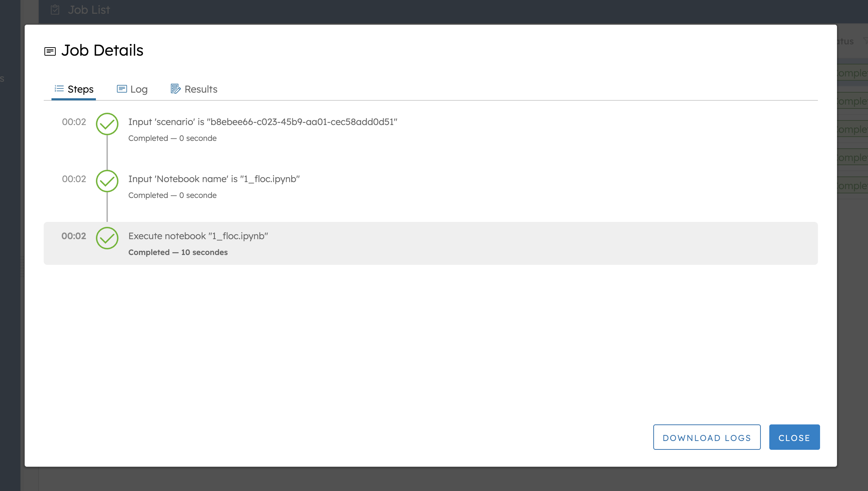Click the Log tab icon
Image resolution: width=868 pixels, height=491 pixels.
pos(122,89)
